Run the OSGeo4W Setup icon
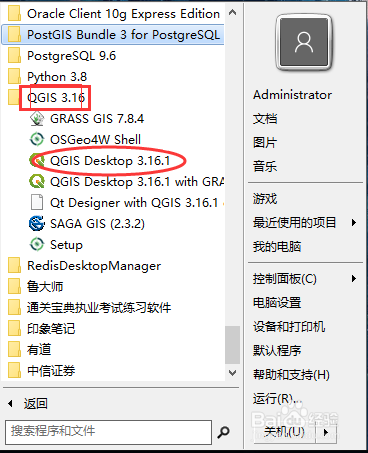This screenshot has width=368, height=453. pos(37,244)
